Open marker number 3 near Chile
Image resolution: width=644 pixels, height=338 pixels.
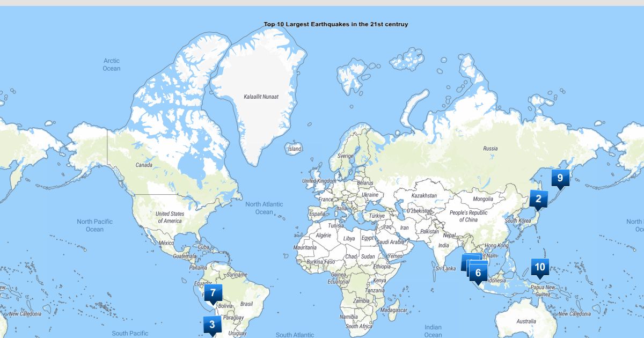coord(212,325)
